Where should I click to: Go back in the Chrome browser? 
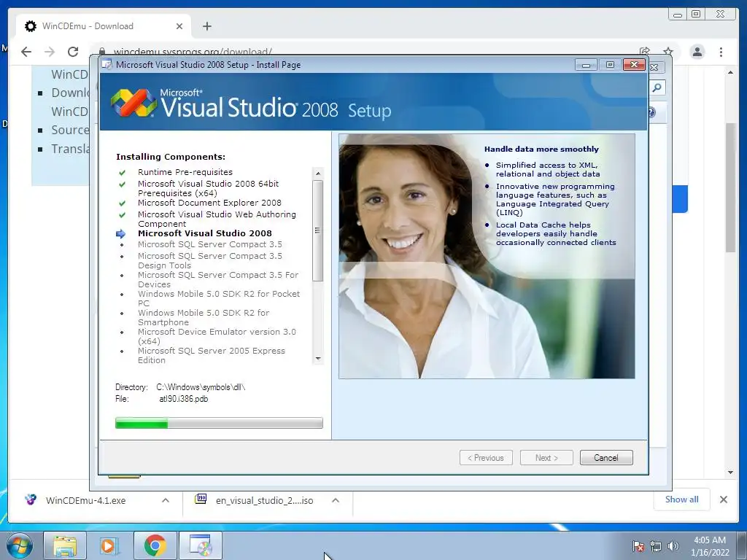26,52
